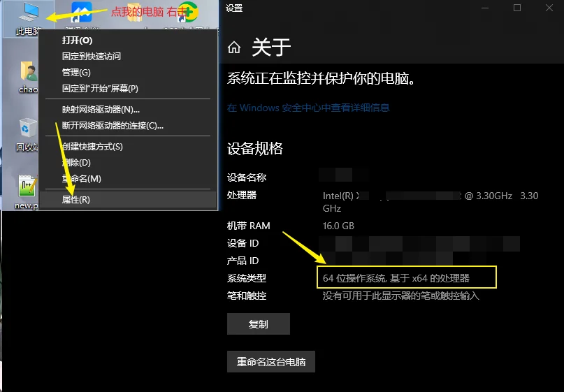Click the 设备 ID label
Viewport: 564px width, 392px height.
[243, 243]
